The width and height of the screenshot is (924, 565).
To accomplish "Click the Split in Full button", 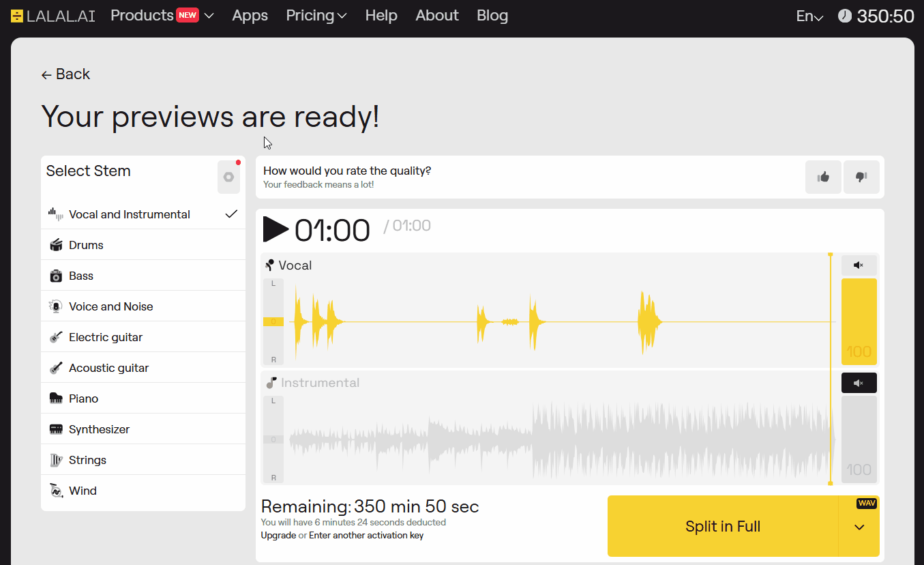I will point(722,527).
